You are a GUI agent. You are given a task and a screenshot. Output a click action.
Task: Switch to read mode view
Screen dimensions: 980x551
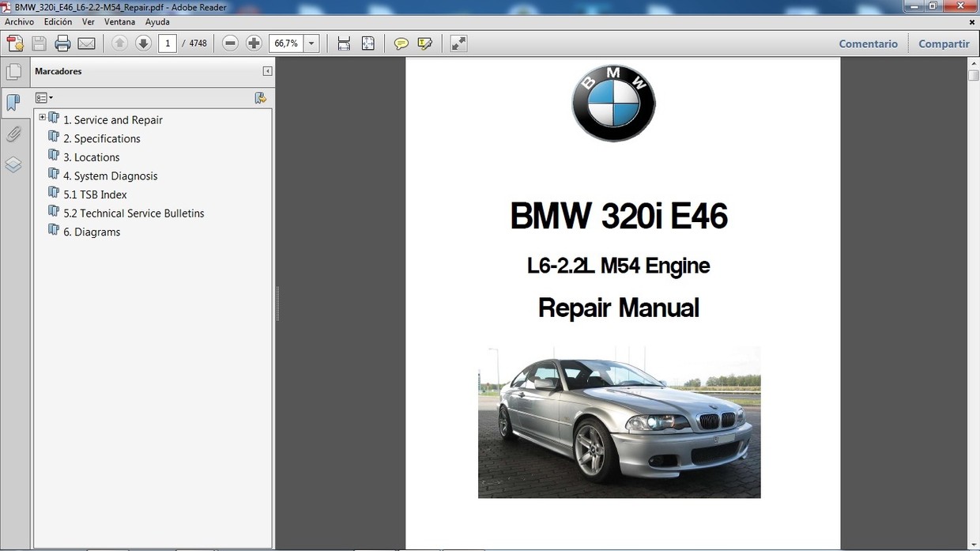point(458,43)
